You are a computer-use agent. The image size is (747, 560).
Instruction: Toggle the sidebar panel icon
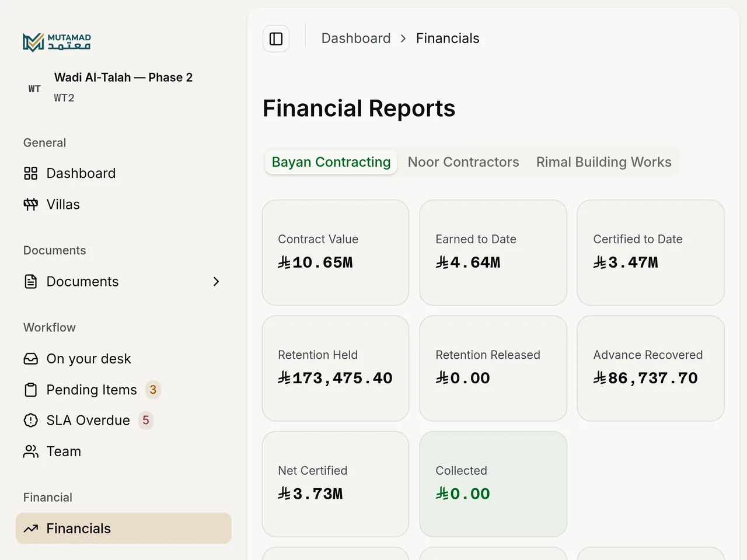pos(276,38)
